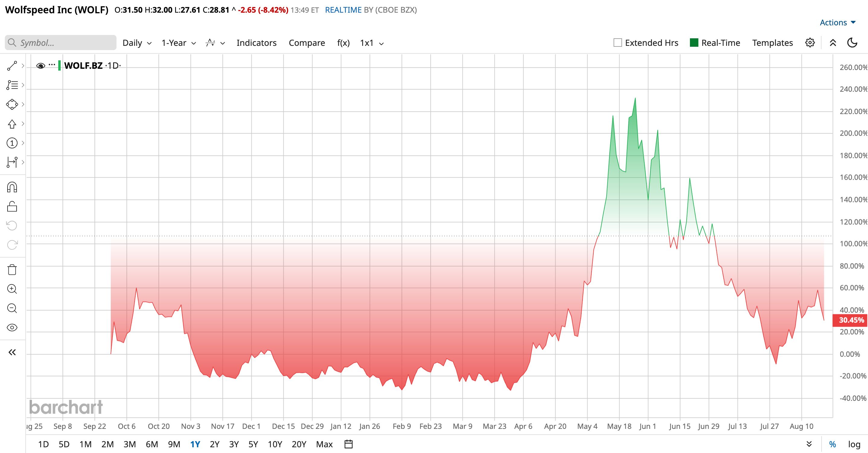Image resolution: width=868 pixels, height=453 pixels.
Task: Switch to dark mode moon icon
Action: pos(852,43)
